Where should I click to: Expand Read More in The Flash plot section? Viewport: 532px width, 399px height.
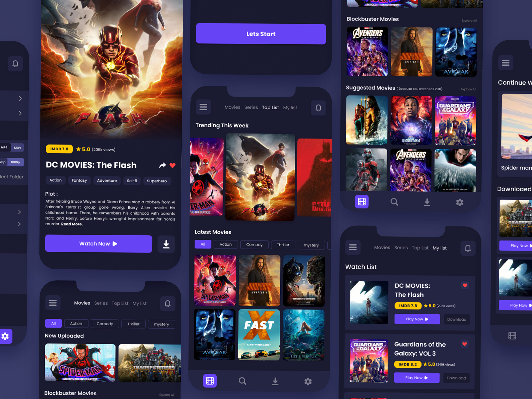tap(72, 224)
